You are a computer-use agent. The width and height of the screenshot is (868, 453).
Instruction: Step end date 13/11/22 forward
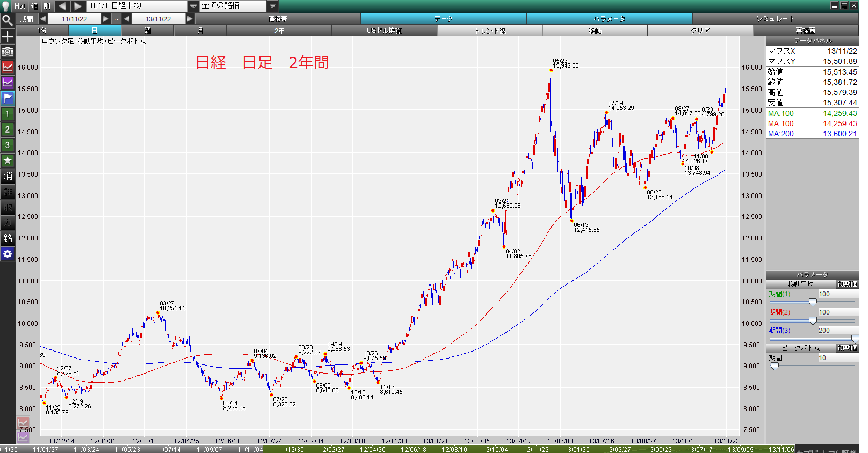(x=190, y=19)
